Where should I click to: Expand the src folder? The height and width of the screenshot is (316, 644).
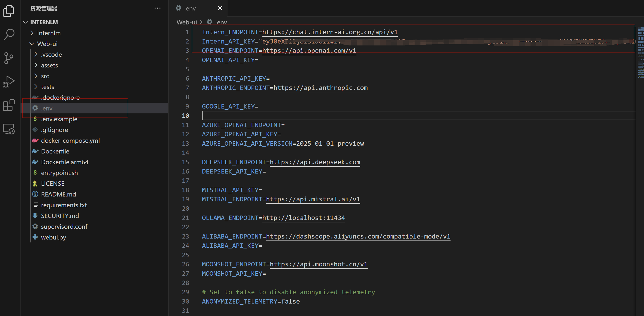pos(45,76)
